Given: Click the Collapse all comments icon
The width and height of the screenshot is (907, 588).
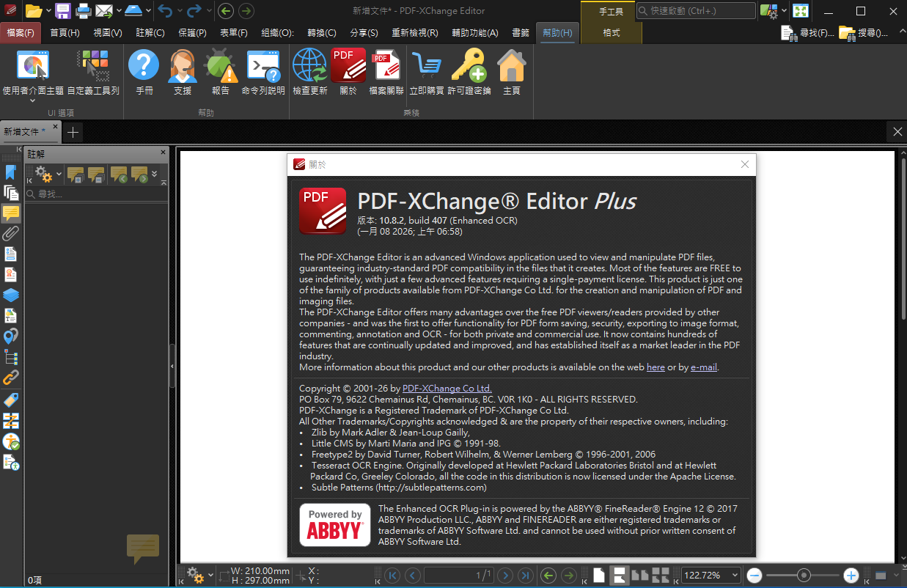Looking at the screenshot, I should pos(95,175).
